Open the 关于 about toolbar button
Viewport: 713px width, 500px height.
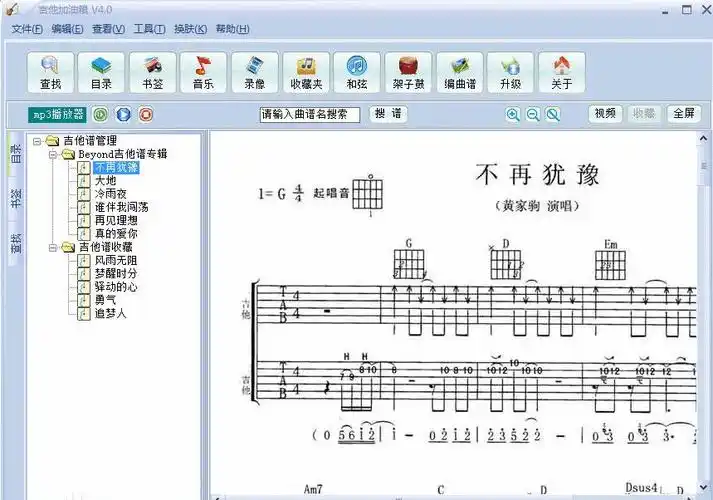(x=562, y=73)
